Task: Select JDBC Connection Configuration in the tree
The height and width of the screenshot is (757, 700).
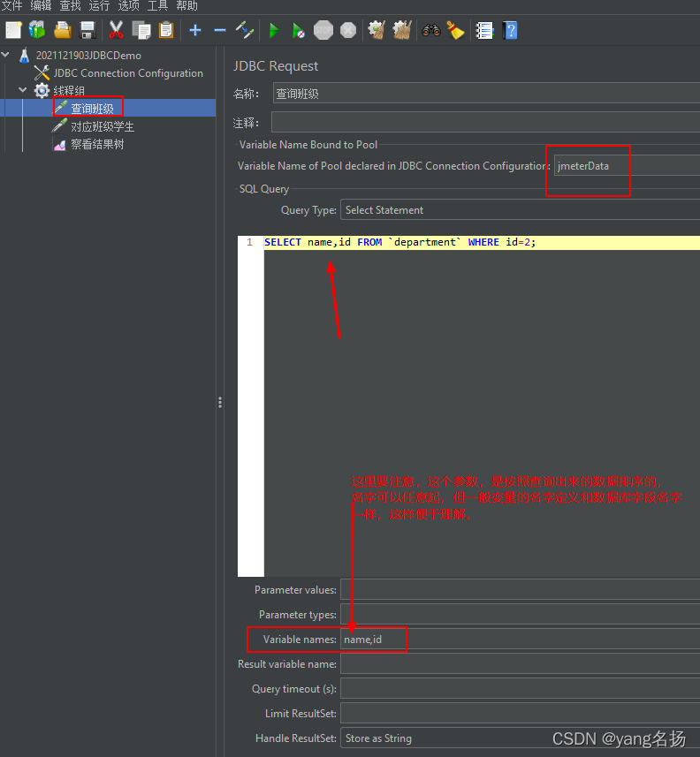Action: coord(128,73)
